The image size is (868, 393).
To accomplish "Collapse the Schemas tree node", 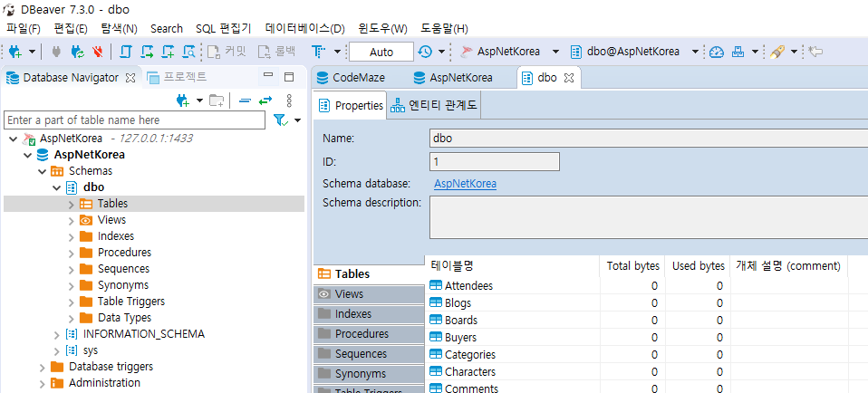I will 42,171.
